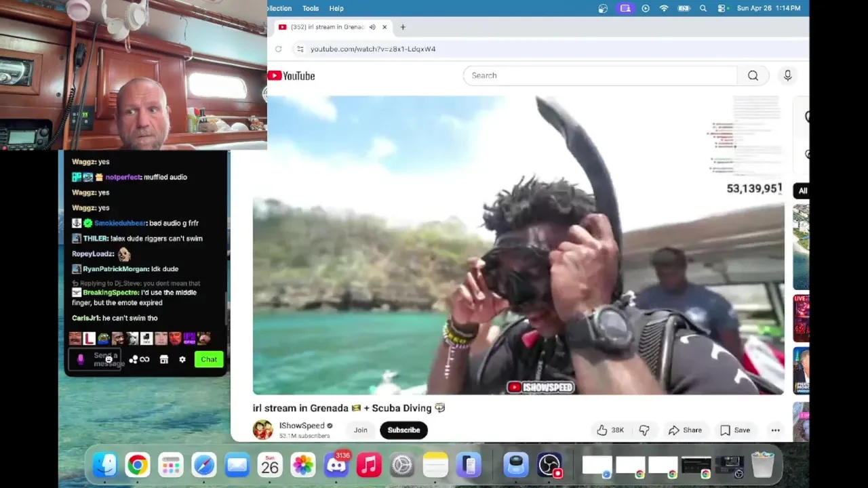The height and width of the screenshot is (488, 868).
Task: Open Photos app from the dock
Action: [x=303, y=465]
